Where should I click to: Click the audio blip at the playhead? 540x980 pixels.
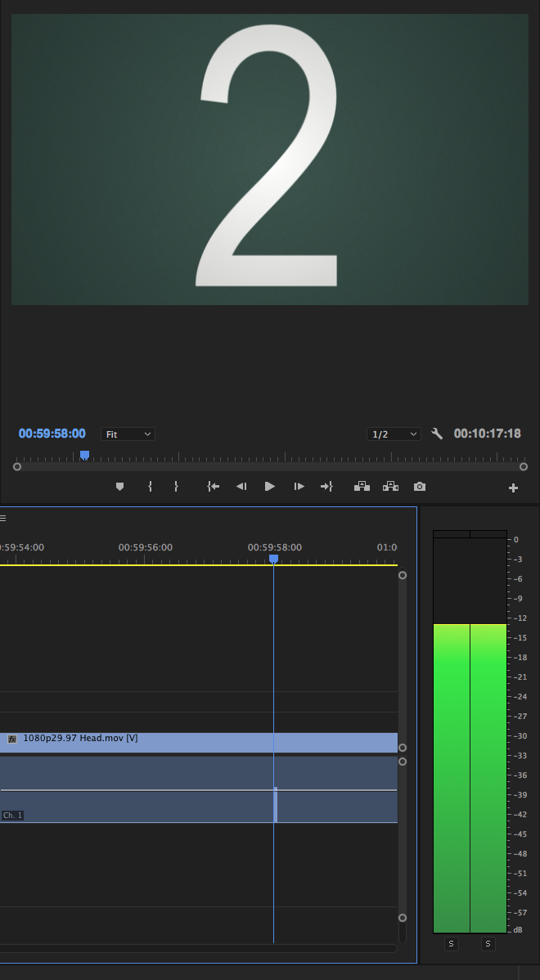coord(276,804)
